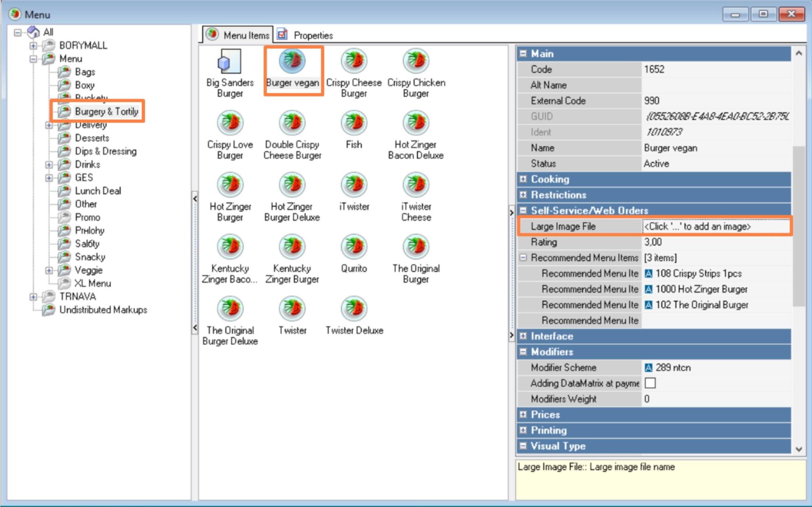The image size is (812, 507).
Task: Enable Adding DataMatrix at payment checkbox
Action: pos(650,383)
